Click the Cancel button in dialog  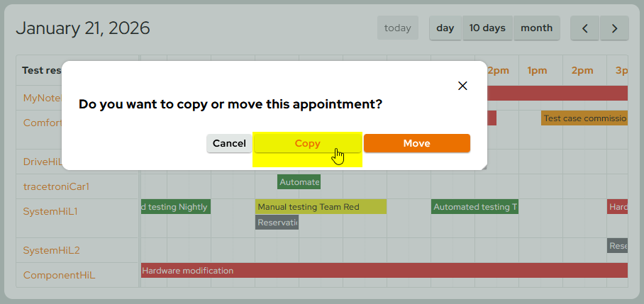[x=229, y=143]
